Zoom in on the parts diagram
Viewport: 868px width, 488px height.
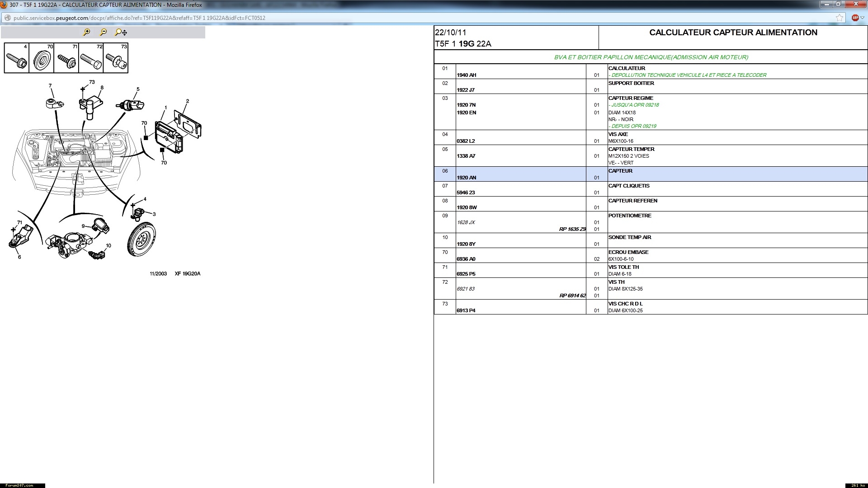click(x=86, y=32)
